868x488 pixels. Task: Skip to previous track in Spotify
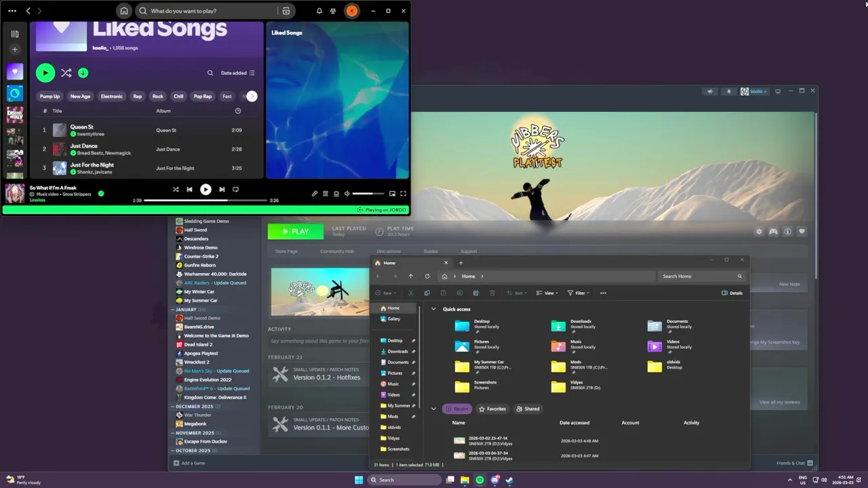(x=190, y=190)
